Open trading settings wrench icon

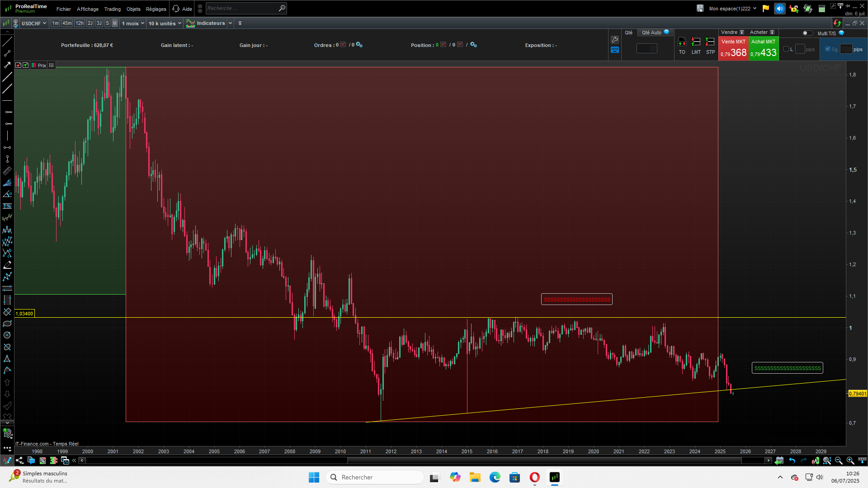pos(614,40)
